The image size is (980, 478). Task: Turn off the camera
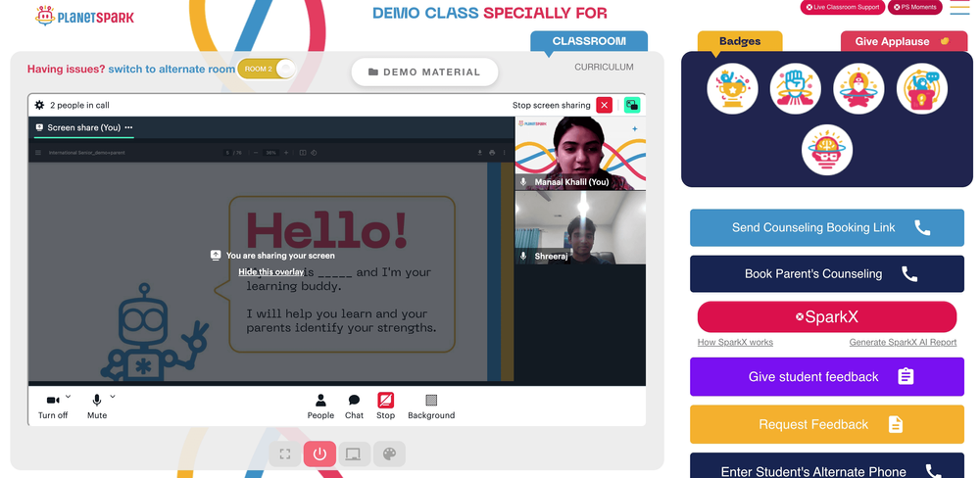pos(53,406)
